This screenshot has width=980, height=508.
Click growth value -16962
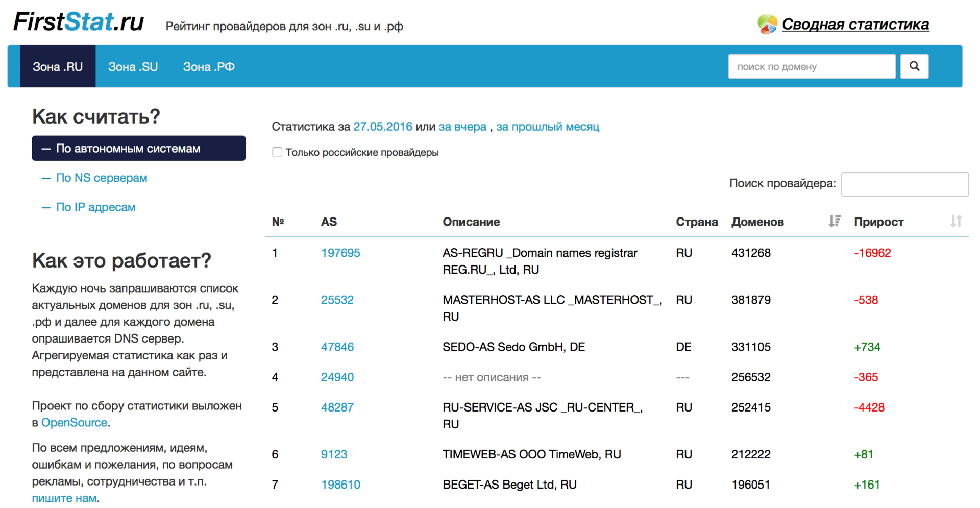click(x=872, y=253)
